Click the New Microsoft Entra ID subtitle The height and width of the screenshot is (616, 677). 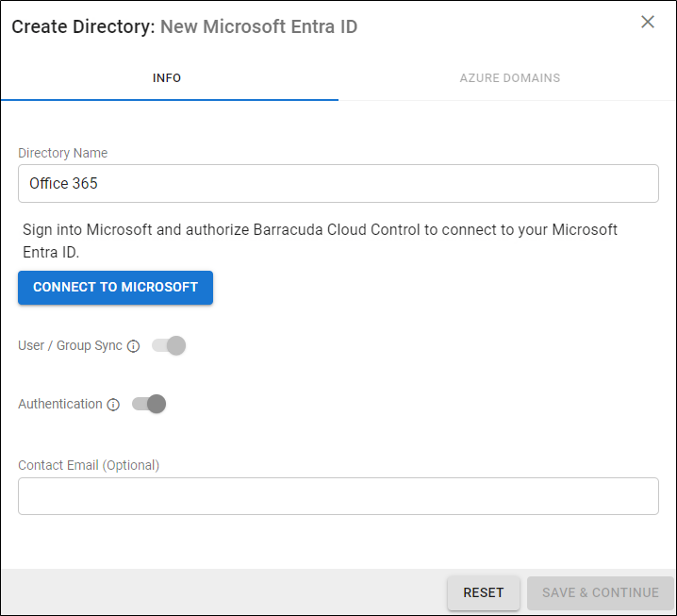tap(258, 26)
